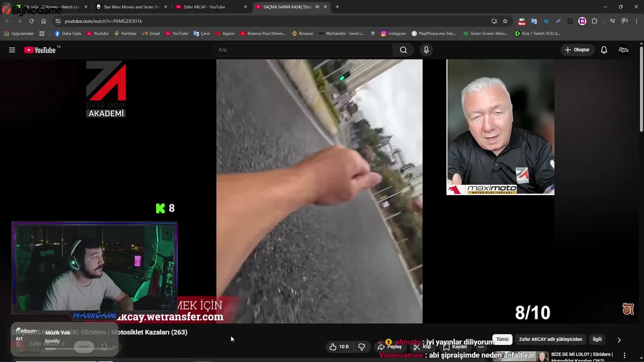The image size is (644, 362).
Task: Open the Haritalar bookmark
Action: [x=125, y=34]
